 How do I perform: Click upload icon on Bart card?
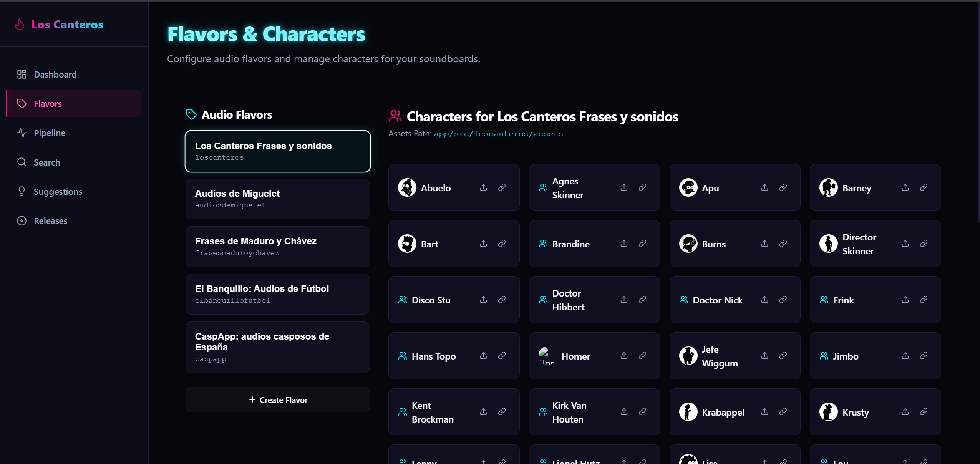(483, 243)
